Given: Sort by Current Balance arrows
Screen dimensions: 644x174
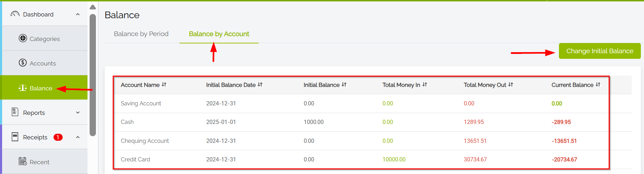Looking at the screenshot, I should coord(598,85).
